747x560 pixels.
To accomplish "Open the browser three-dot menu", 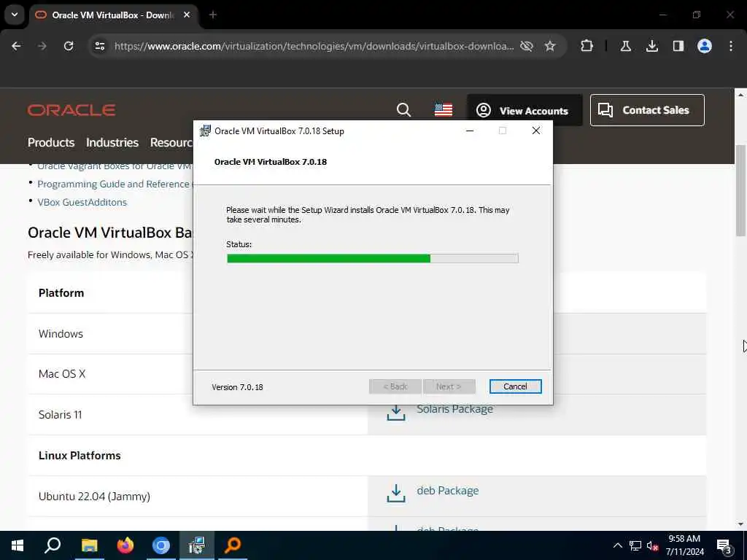I will tap(731, 46).
